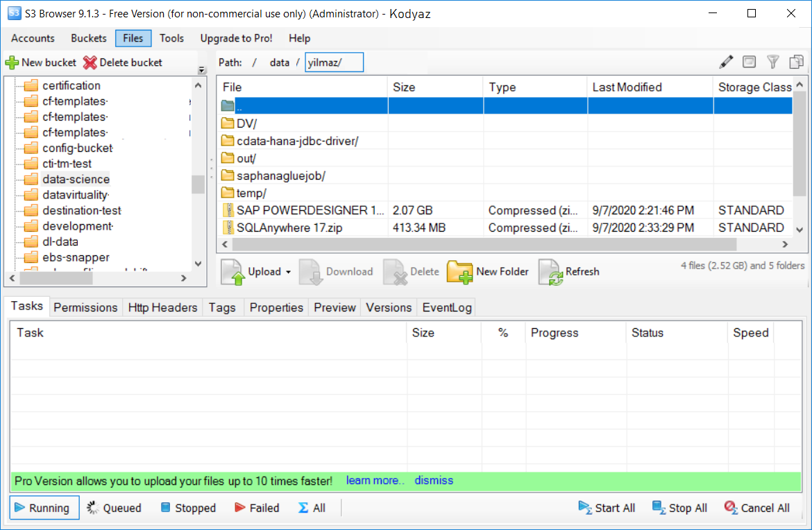Sort by the Last Modified column header

tap(650, 87)
